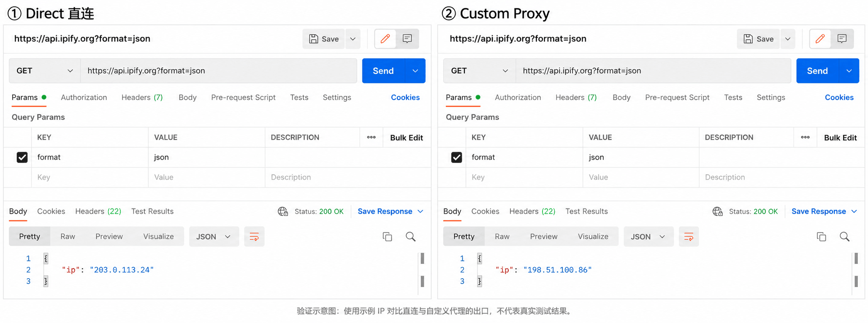Copy response body in Direct panel
This screenshot has height=323, width=868.
point(387,236)
